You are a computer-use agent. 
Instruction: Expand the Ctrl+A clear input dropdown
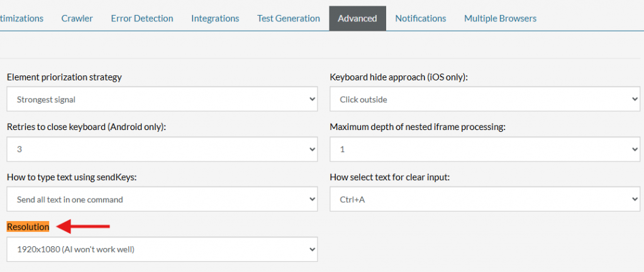click(484, 199)
